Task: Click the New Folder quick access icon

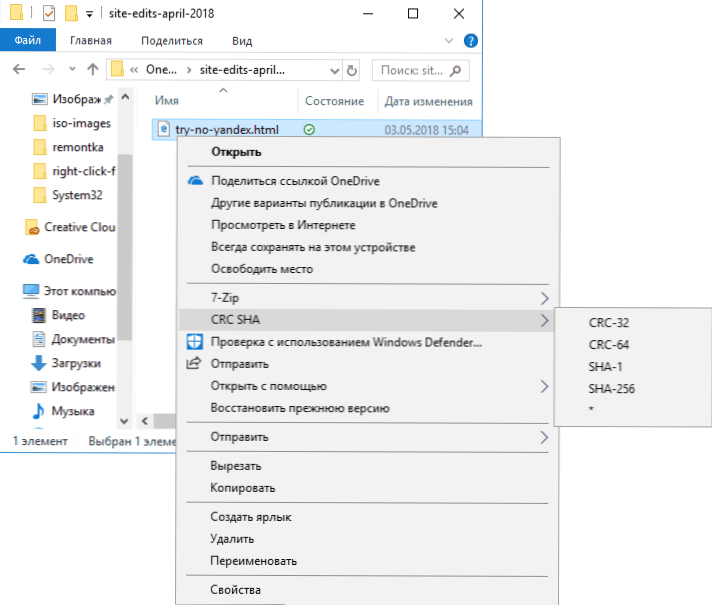Action: [71, 13]
